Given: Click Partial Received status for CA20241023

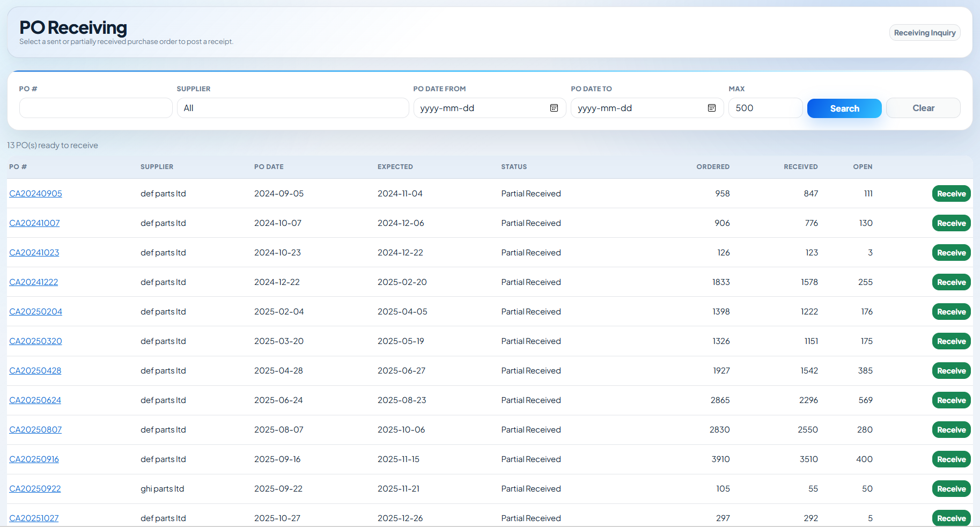Looking at the screenshot, I should (x=531, y=253).
